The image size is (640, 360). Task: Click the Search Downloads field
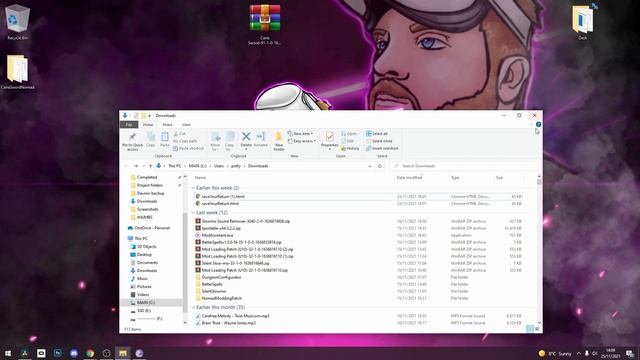pyautogui.click(x=464, y=166)
